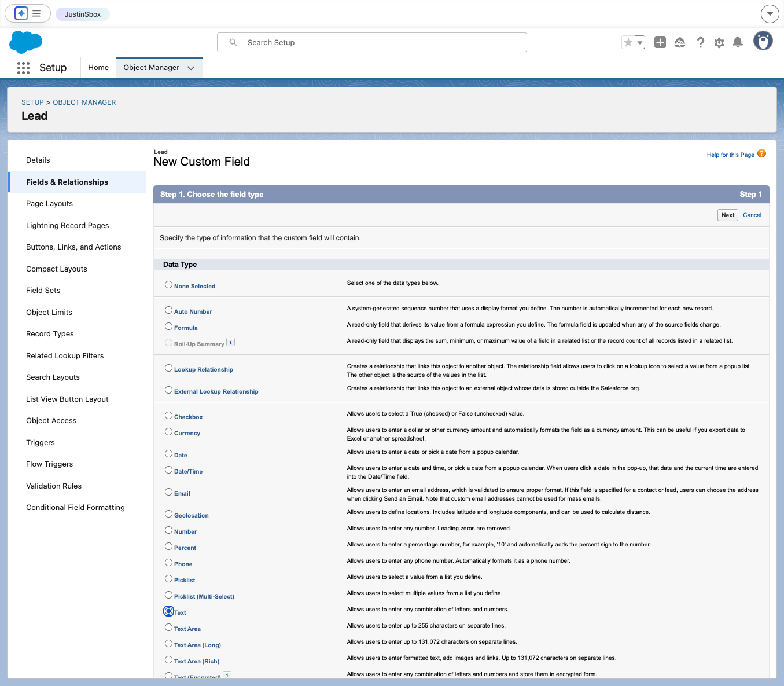Click the search magnifier icon

[x=233, y=42]
